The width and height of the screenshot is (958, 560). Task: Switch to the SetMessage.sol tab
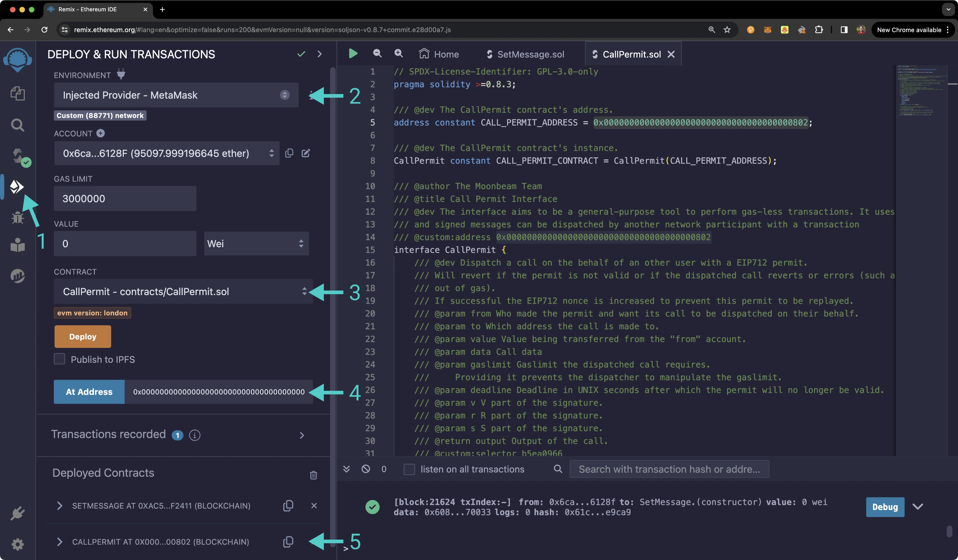point(525,54)
